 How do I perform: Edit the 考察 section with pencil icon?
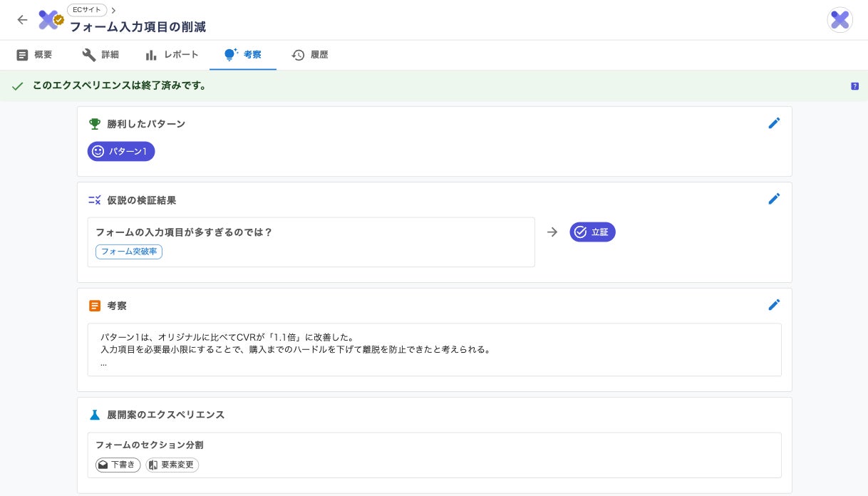click(774, 304)
